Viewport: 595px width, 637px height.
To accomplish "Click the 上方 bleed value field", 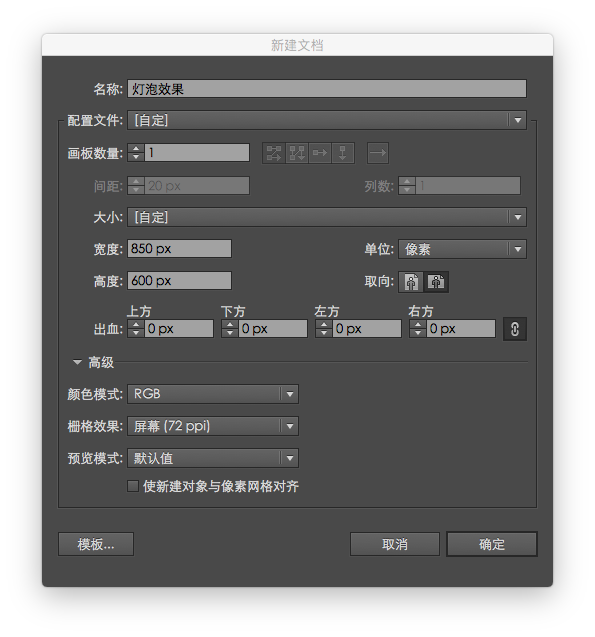I will point(179,329).
